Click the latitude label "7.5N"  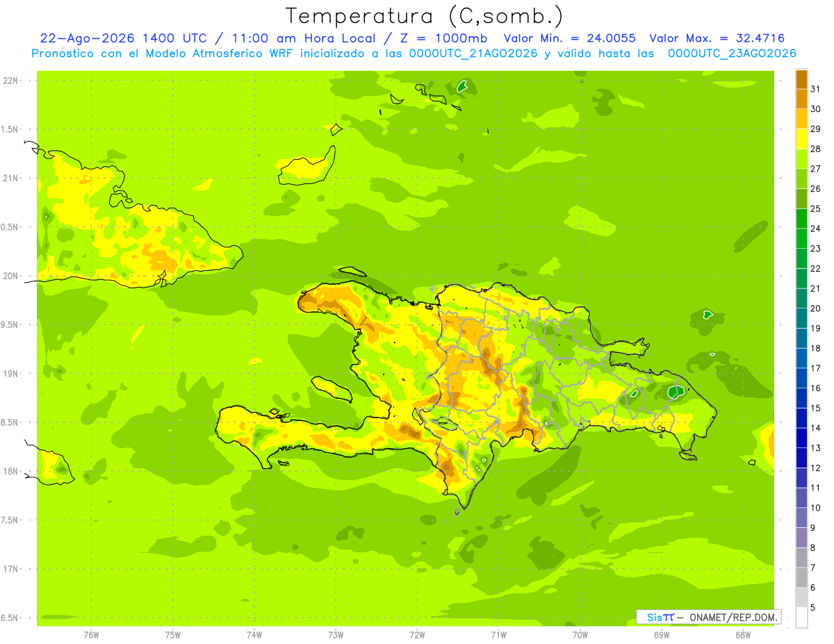[10, 520]
